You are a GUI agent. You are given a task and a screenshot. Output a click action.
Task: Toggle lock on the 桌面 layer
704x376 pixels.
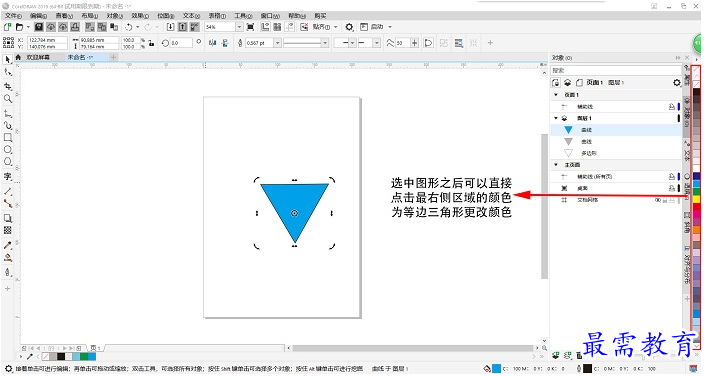pyautogui.click(x=672, y=188)
